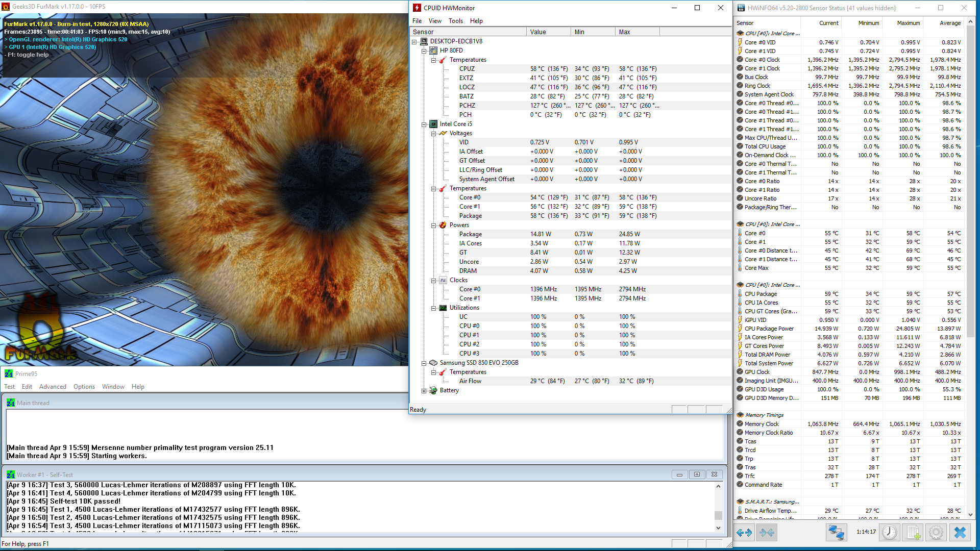Click HWMonitor Max column header
This screenshot has height=551, width=980.
click(x=638, y=32)
